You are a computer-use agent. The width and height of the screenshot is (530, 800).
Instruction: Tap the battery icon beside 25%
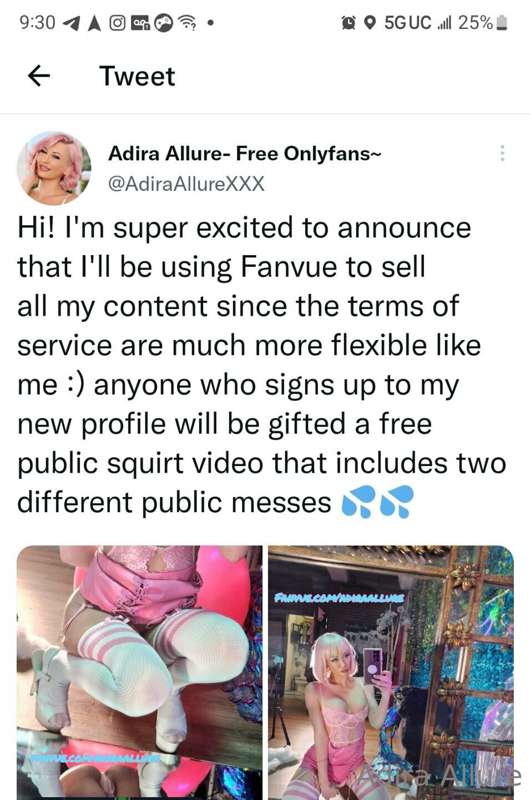[x=501, y=23]
